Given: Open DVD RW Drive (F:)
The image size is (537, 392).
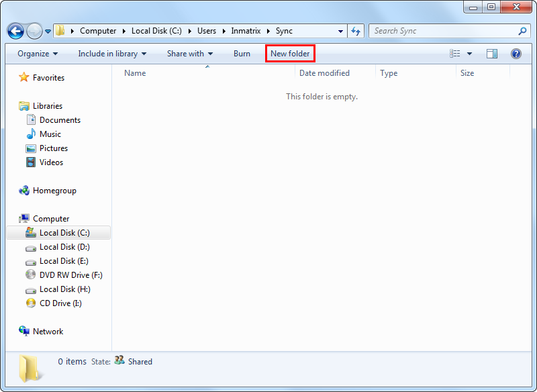Looking at the screenshot, I should pyautogui.click(x=70, y=275).
